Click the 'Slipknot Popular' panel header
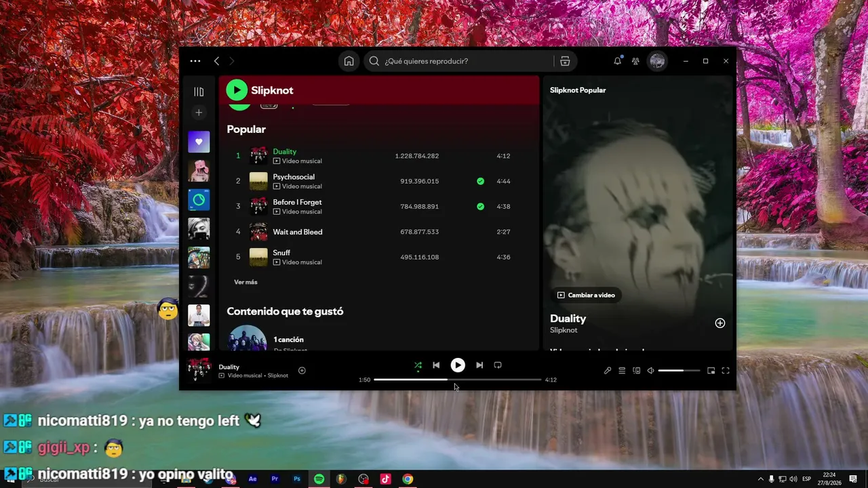This screenshot has height=488, width=868. point(578,90)
